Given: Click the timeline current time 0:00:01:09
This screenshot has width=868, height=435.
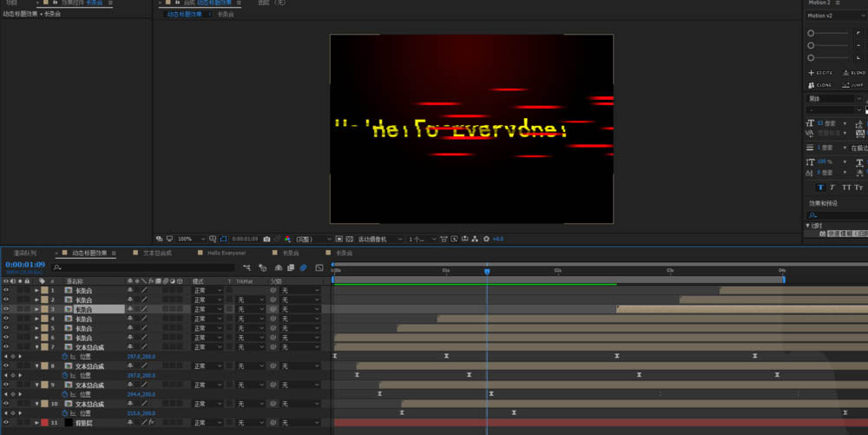Looking at the screenshot, I should pyautogui.click(x=25, y=265).
